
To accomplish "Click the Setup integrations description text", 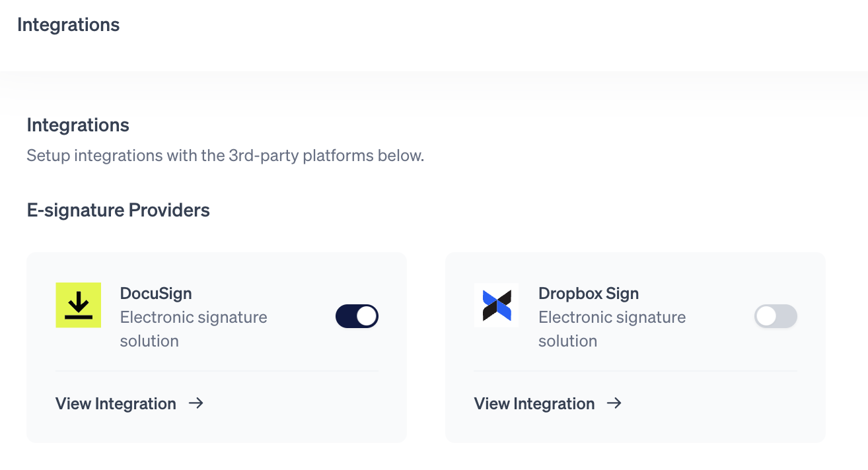I will click(225, 156).
